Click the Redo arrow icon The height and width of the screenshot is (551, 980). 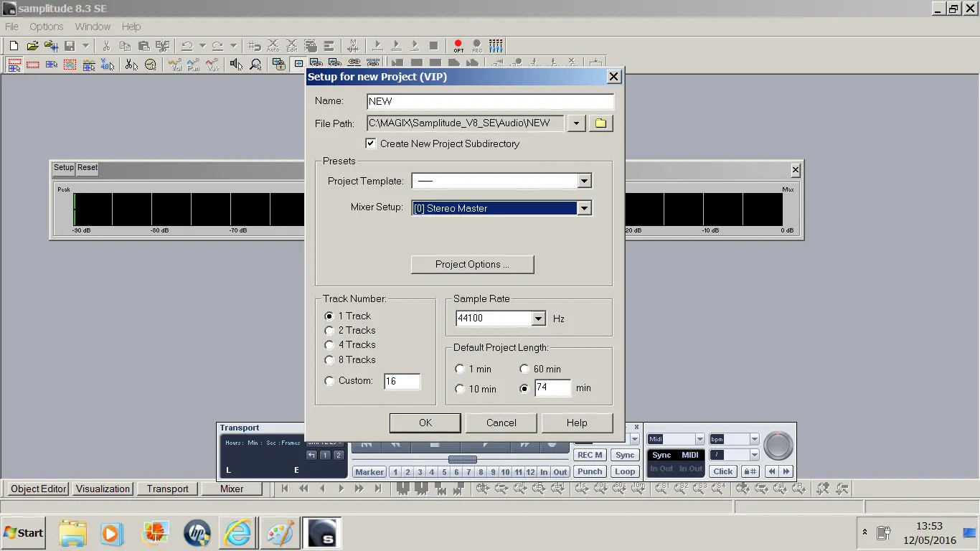(x=217, y=46)
